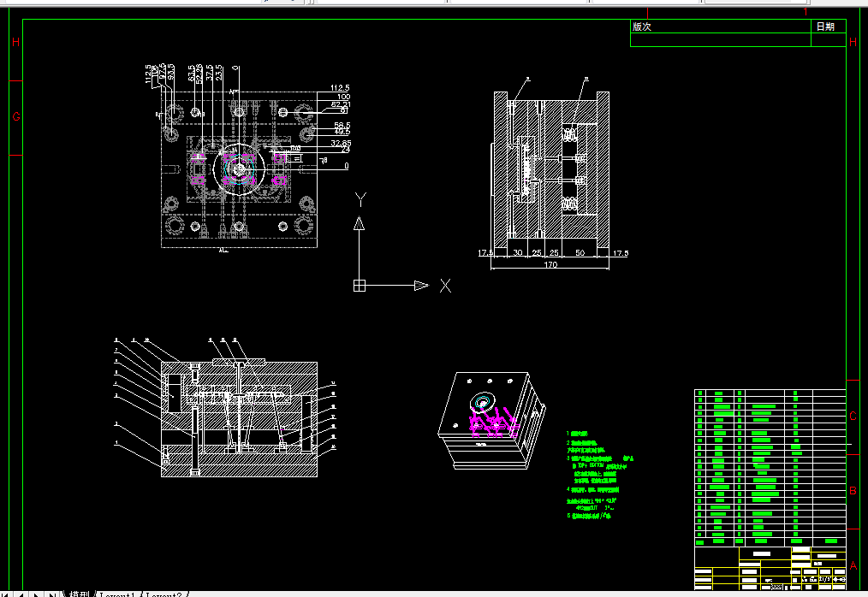Select the 82.21 ordinate dimension

tap(341, 104)
